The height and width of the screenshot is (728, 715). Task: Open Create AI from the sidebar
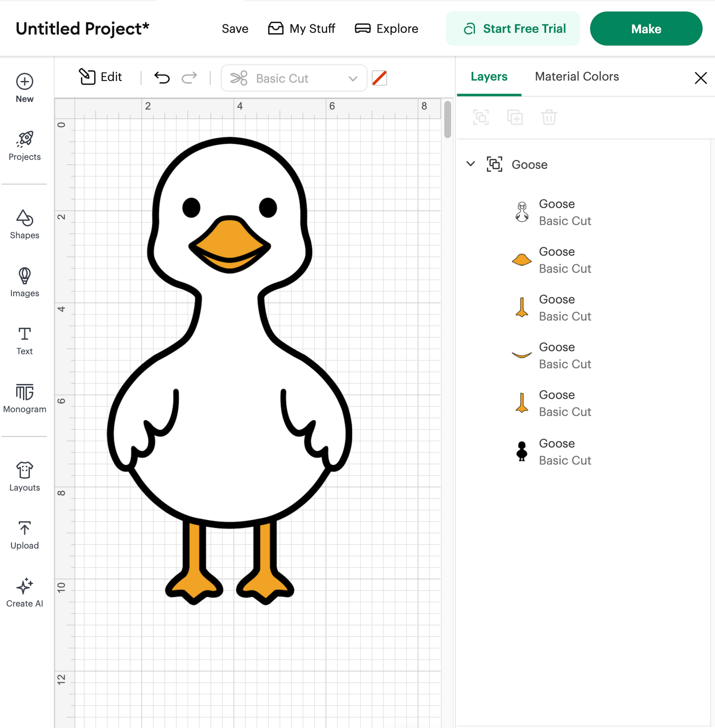24,591
